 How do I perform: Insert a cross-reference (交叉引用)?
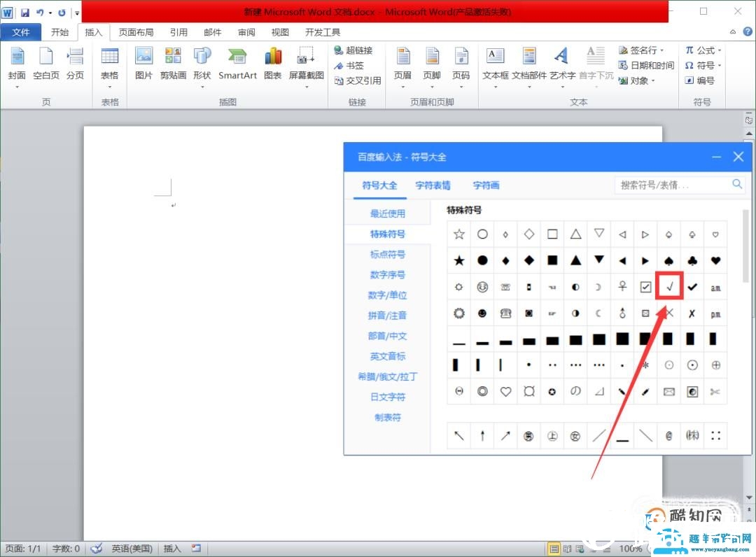tap(358, 80)
